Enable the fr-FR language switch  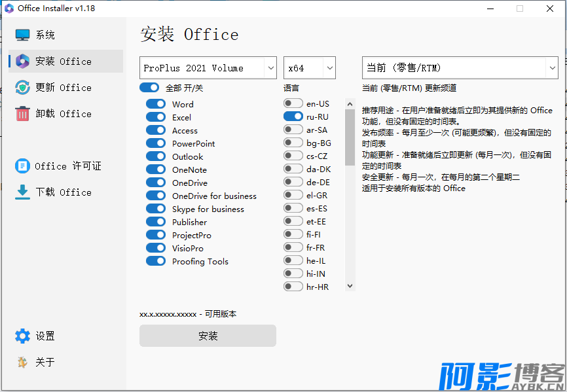click(293, 247)
